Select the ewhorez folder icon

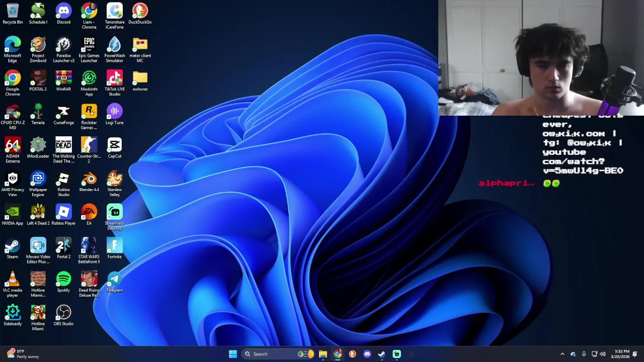click(140, 81)
